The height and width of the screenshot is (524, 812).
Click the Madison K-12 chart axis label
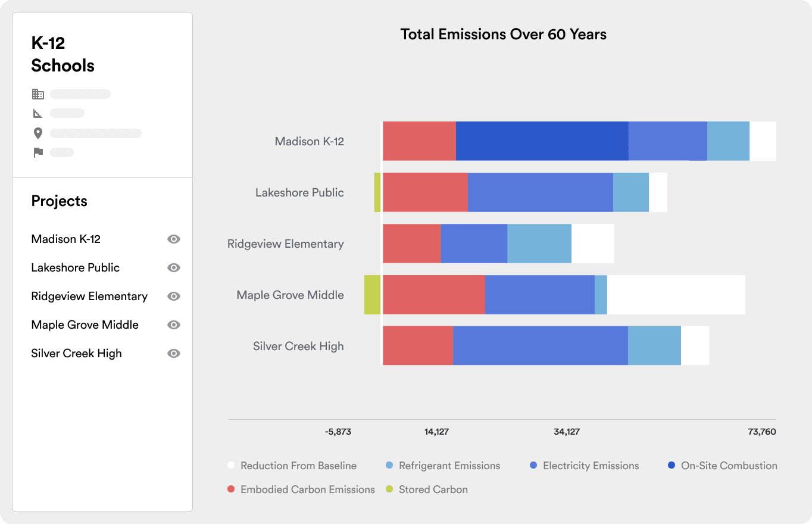point(309,142)
